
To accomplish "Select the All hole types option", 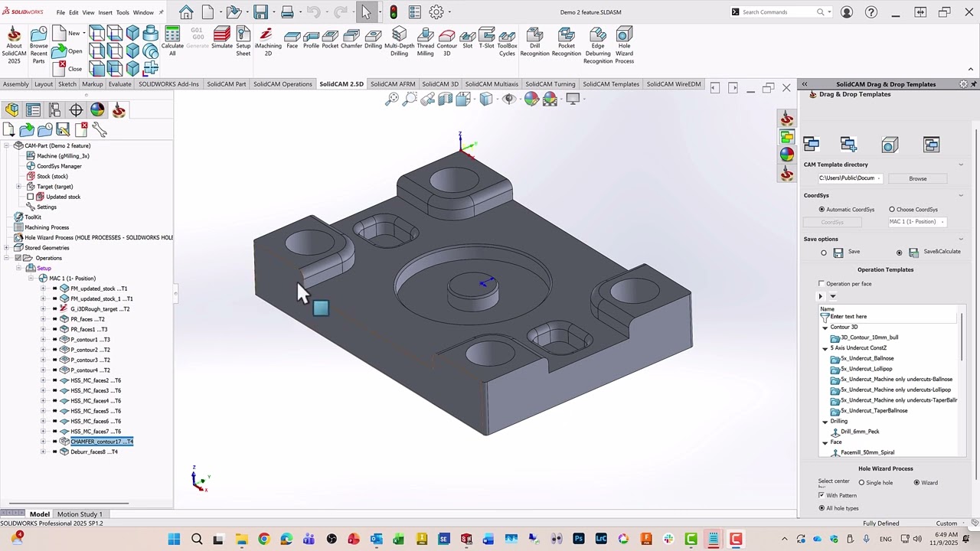I will coord(822,508).
